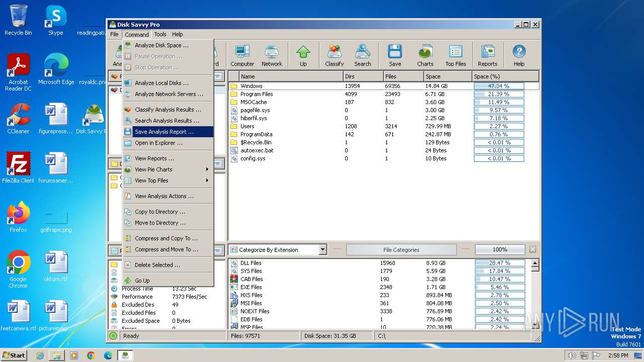Close the categories pane with X icon
The image size is (644, 362).
coord(533,250)
